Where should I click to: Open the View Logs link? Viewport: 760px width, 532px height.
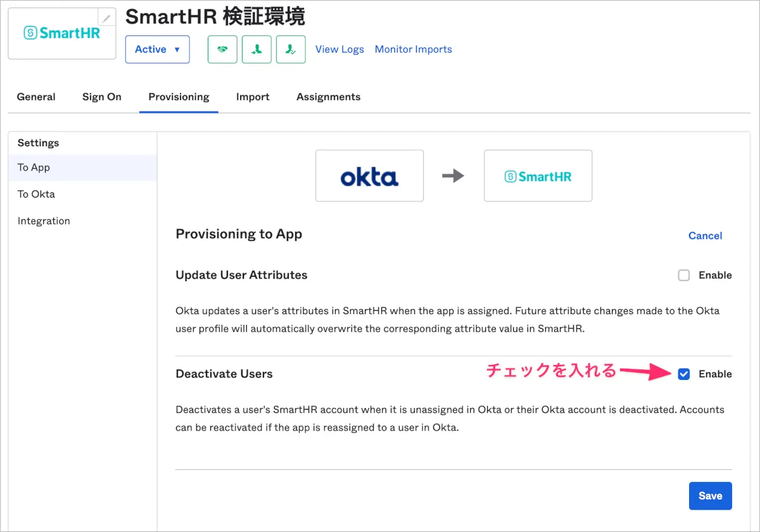pyautogui.click(x=339, y=49)
